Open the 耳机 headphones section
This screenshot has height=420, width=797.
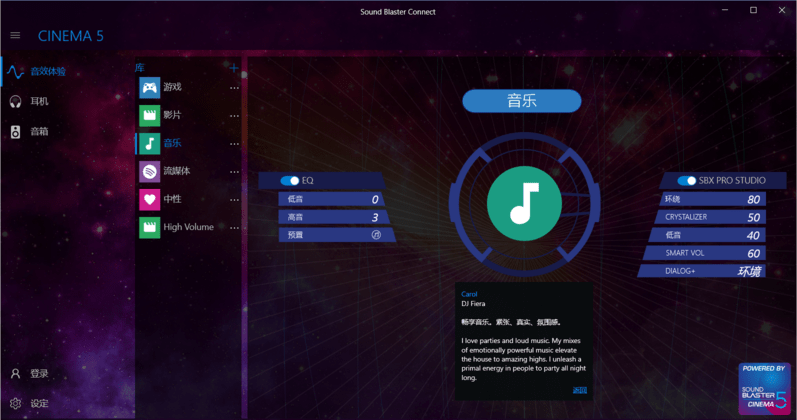click(16, 101)
